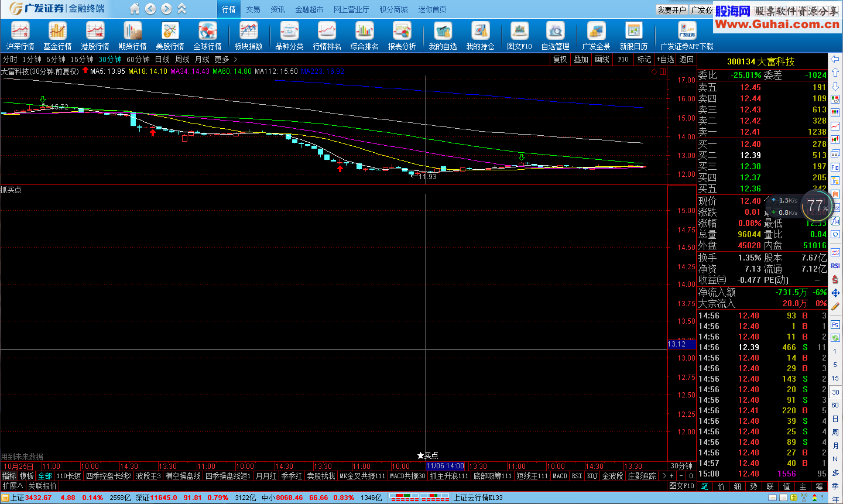The image size is (843, 504).
Task: Click the forward navigation arrow icon
Action: click(166, 9)
